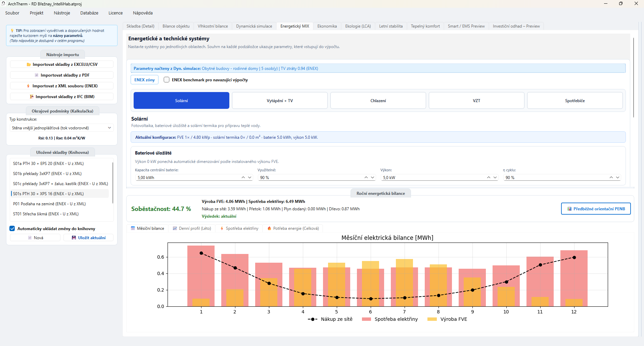Select ST01 Střecha šikmá in library
Screen dimensions: 644x346
click(x=60, y=214)
